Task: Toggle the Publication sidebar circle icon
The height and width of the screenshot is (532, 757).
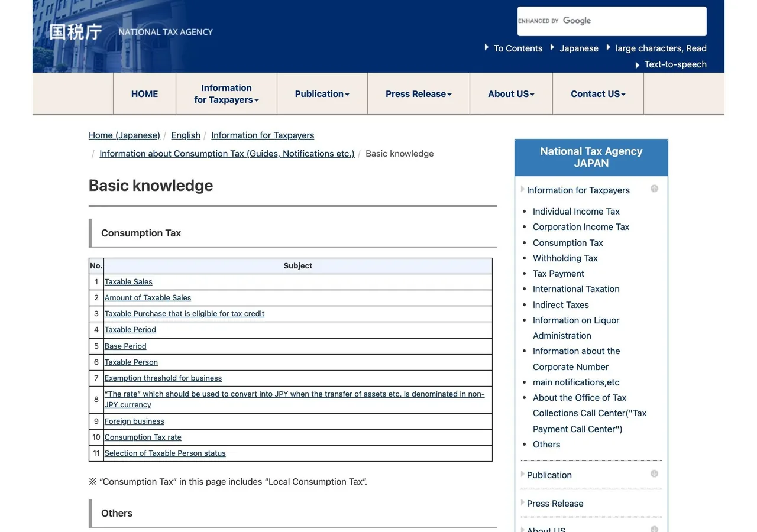Action: [654, 473]
